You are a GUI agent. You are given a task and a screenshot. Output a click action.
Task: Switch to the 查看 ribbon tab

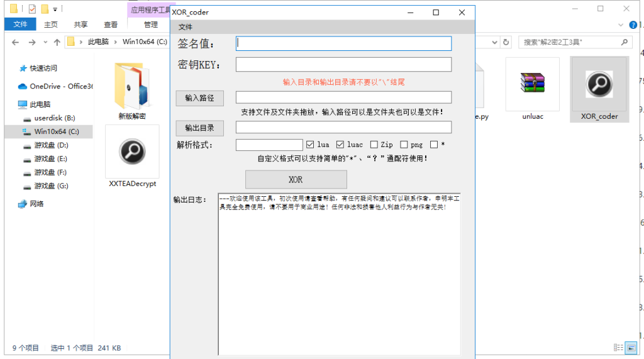click(111, 25)
